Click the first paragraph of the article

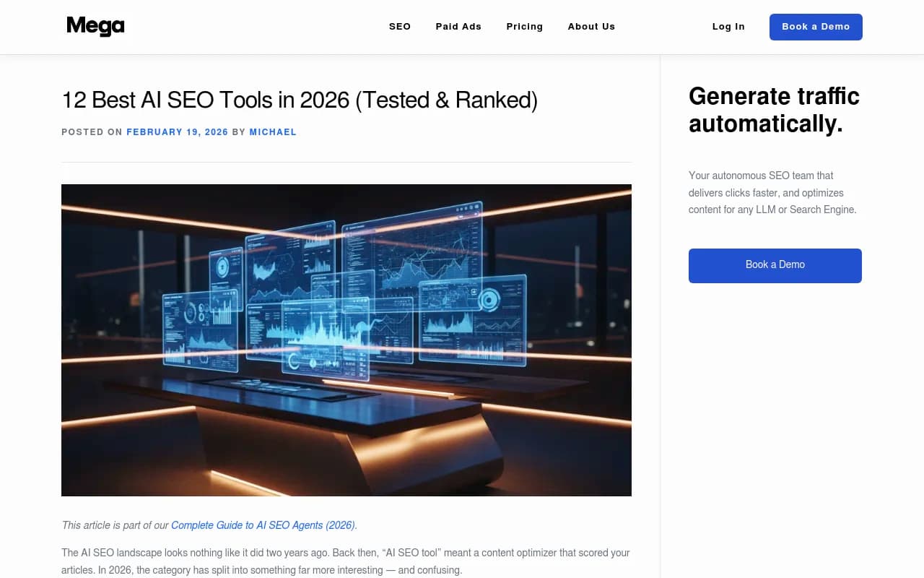[x=345, y=561]
